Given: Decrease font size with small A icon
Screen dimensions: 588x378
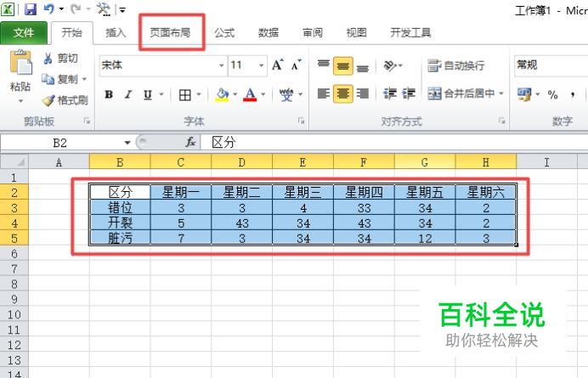Looking at the screenshot, I should 296,65.
